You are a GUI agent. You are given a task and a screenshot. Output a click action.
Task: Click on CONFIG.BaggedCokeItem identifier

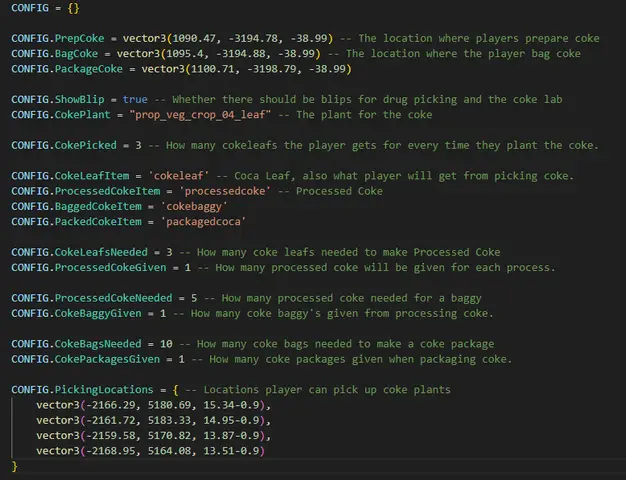pyautogui.click(x=76, y=206)
